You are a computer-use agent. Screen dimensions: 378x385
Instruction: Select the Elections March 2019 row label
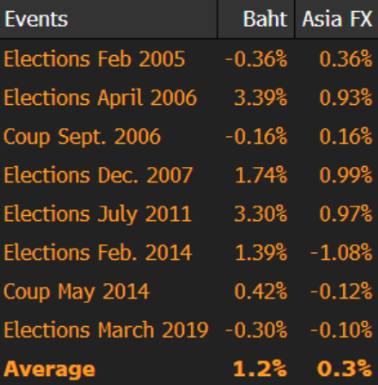tap(106, 330)
